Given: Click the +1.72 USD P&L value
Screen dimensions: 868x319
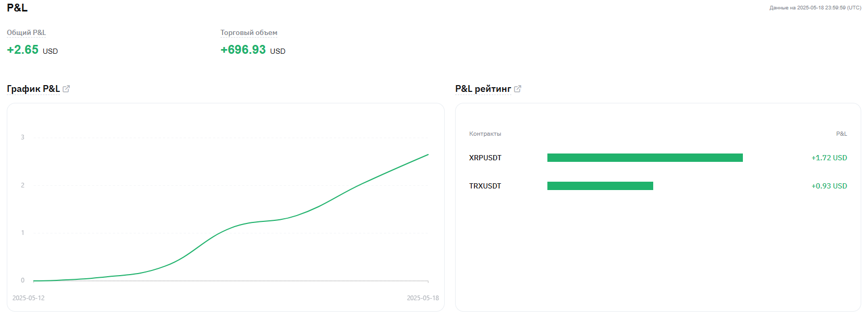Looking at the screenshot, I should coord(829,158).
